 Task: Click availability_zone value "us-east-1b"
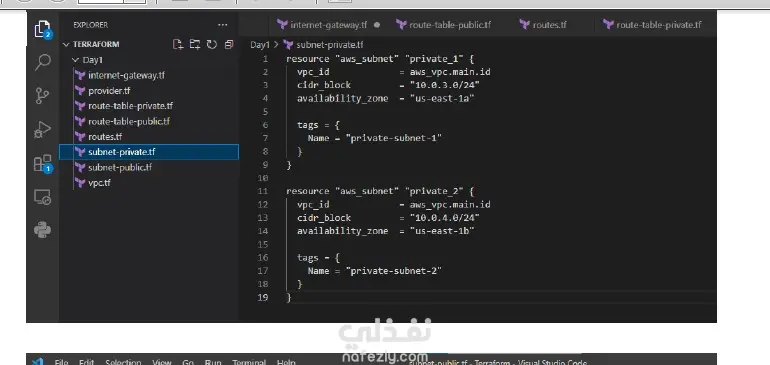pyautogui.click(x=442, y=231)
